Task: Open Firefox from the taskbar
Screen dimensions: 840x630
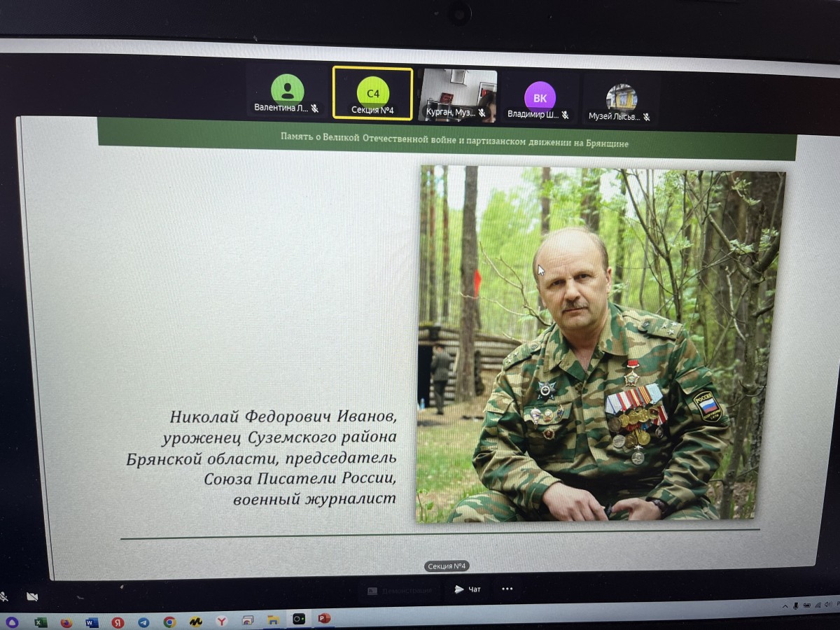Action: 66,622
